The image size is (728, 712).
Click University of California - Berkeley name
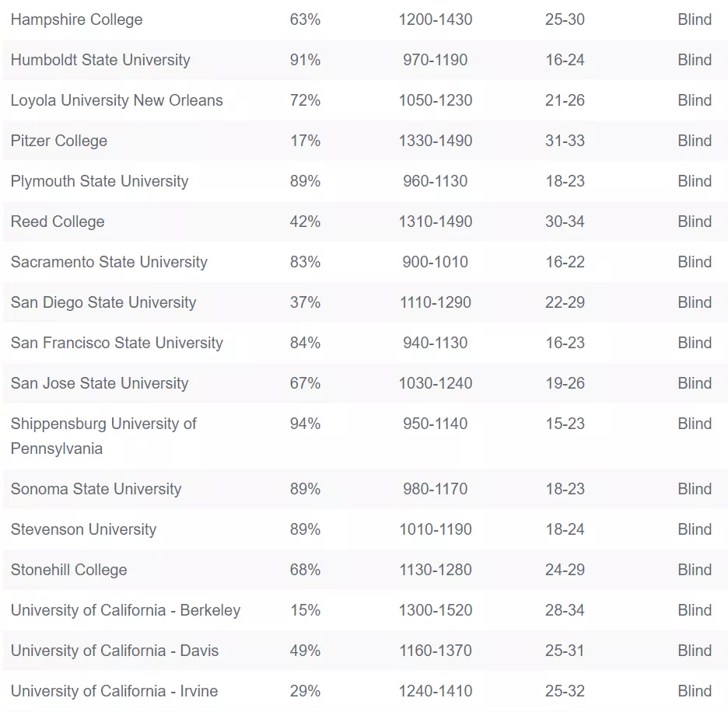tap(125, 610)
